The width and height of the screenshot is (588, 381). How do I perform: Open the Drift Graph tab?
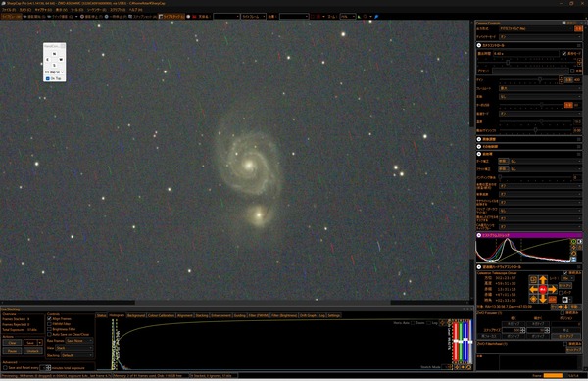point(308,315)
